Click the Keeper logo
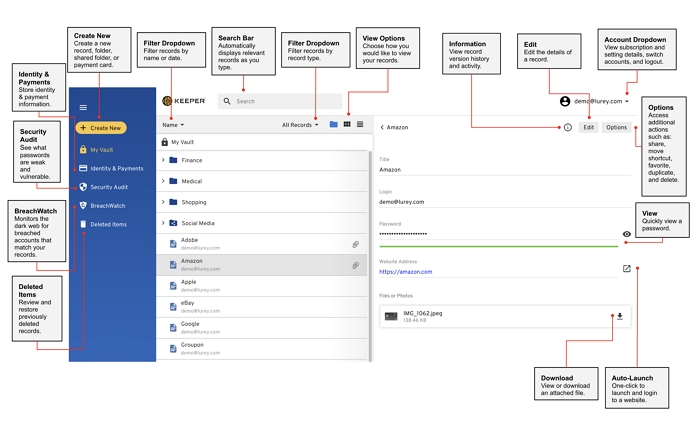Viewport: 700px width, 432px height. pos(183,101)
